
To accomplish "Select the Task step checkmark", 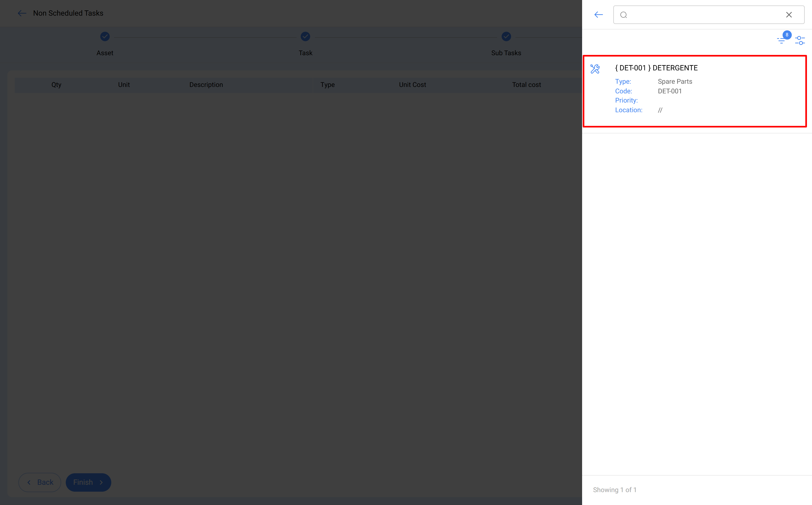I will tap(305, 36).
